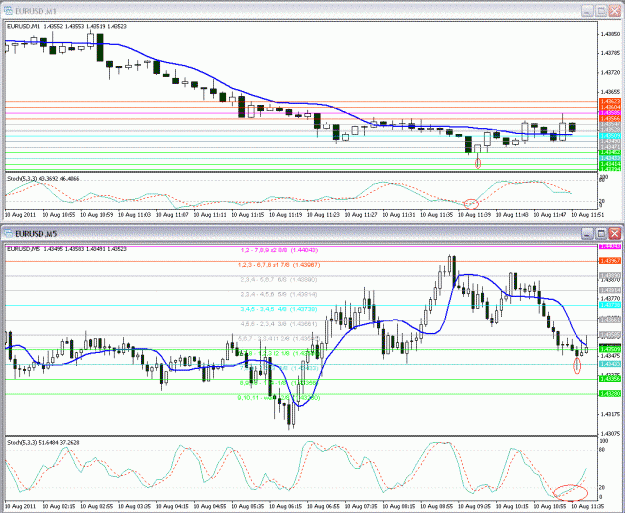Click the EURUSD,M1 window title icon
Screen dimensions: 625x513
pos(8,11)
